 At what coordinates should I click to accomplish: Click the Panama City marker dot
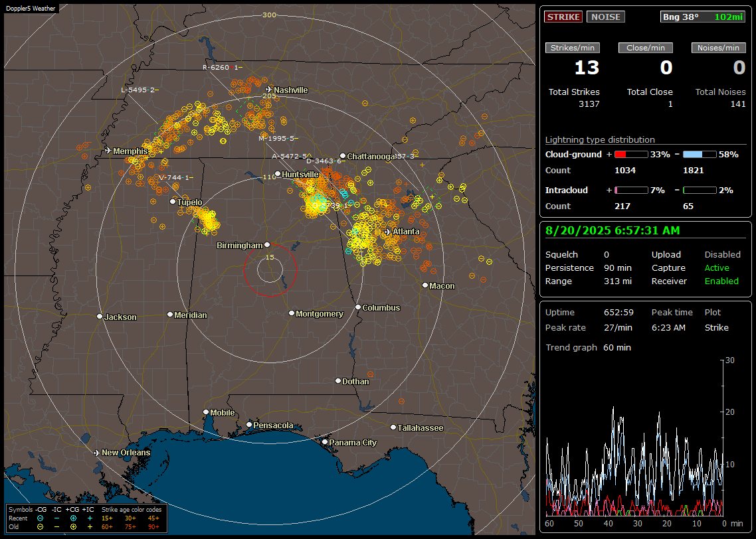pyautogui.click(x=325, y=441)
